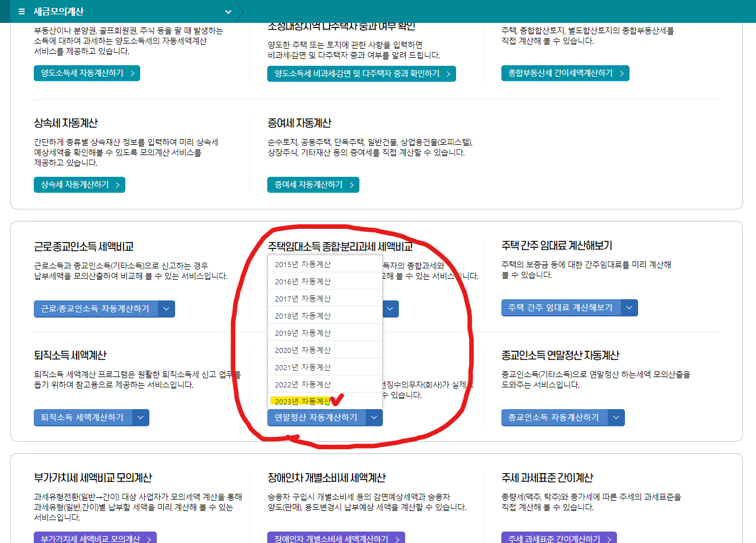Expand 주택 간주 임대료 계산해보기 dropdown arrow
Screen dimensions: 756x543
[628, 307]
